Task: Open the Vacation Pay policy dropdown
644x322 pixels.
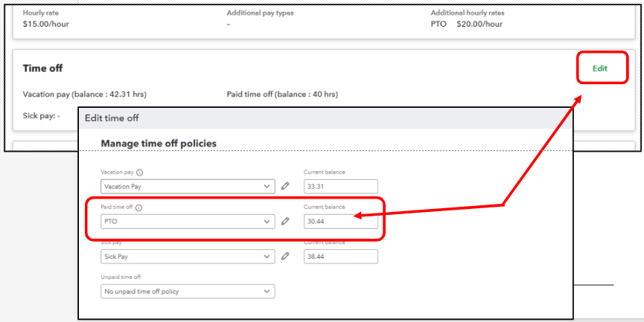Action: point(187,187)
